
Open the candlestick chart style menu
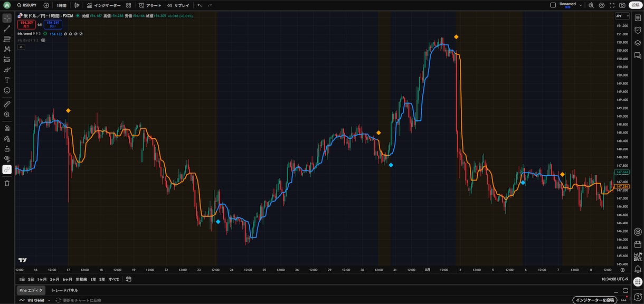[77, 5]
